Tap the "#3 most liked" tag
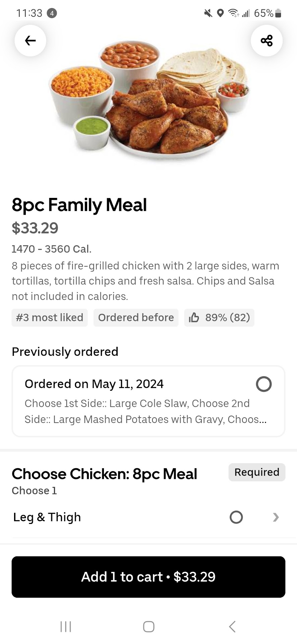The height and width of the screenshot is (644, 297). pos(50,317)
